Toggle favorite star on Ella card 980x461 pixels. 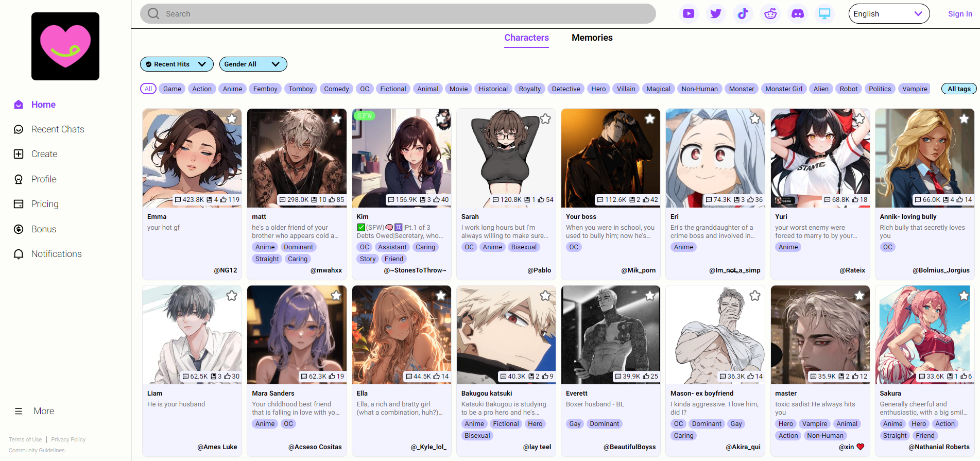(441, 296)
